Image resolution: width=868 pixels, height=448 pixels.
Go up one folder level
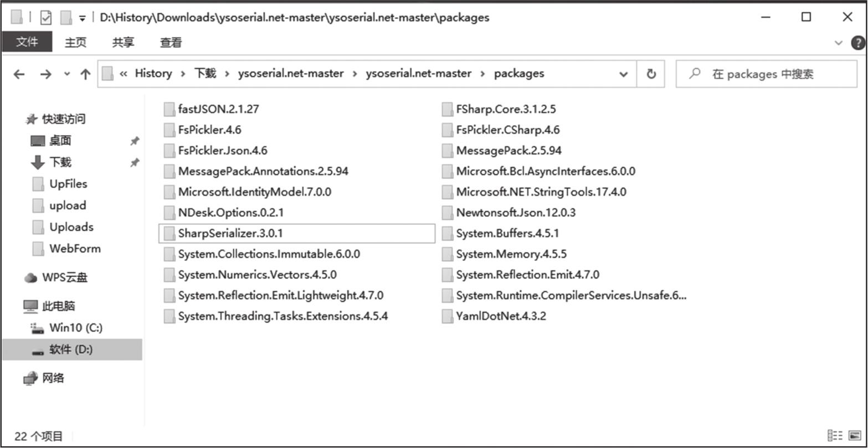(85, 74)
